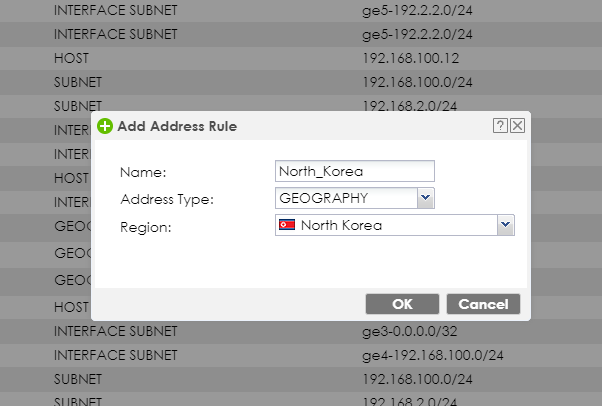The image size is (602, 406).
Task: Open help via the question mark icon
Action: click(x=499, y=126)
